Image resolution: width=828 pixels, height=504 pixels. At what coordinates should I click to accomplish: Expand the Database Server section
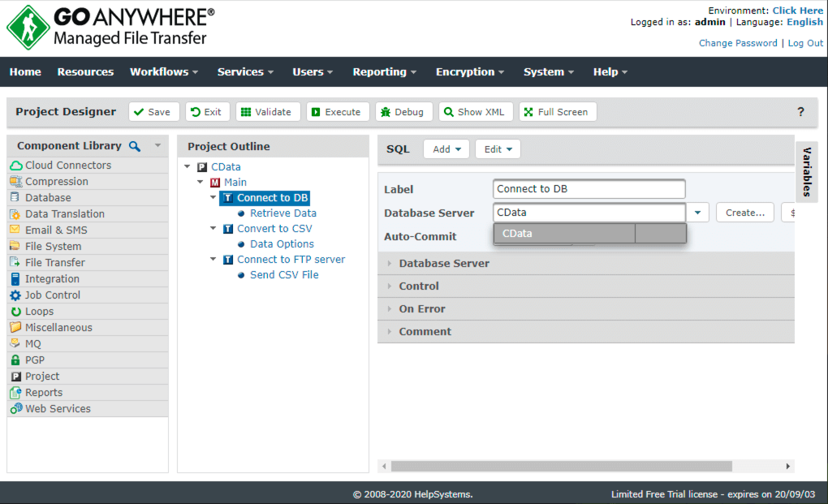pyautogui.click(x=586, y=263)
